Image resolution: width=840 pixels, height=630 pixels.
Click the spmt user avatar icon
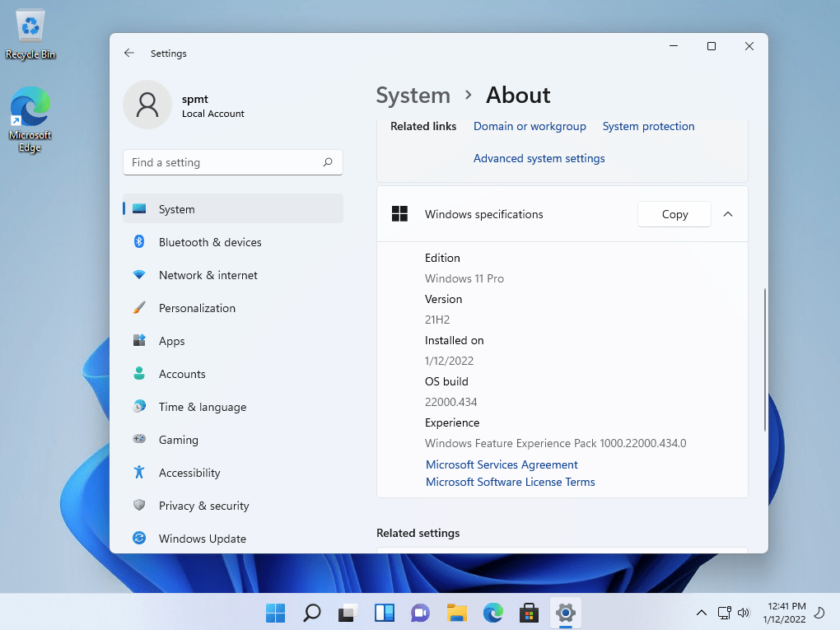(x=147, y=105)
